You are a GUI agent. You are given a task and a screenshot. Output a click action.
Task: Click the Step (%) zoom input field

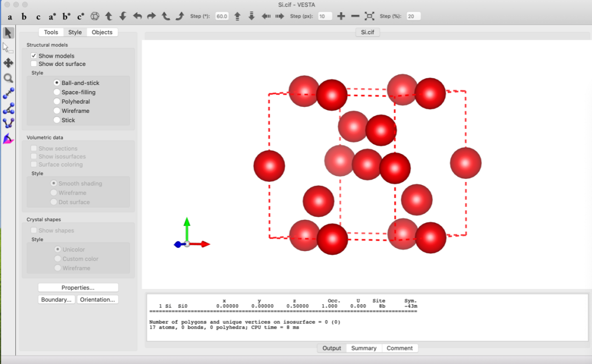pyautogui.click(x=413, y=16)
